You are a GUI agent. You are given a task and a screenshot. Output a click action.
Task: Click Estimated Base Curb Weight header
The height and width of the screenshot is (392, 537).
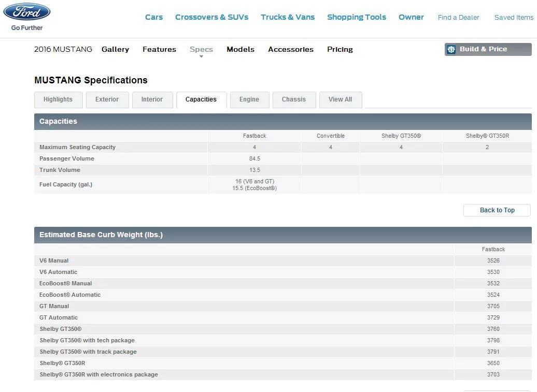tap(283, 235)
